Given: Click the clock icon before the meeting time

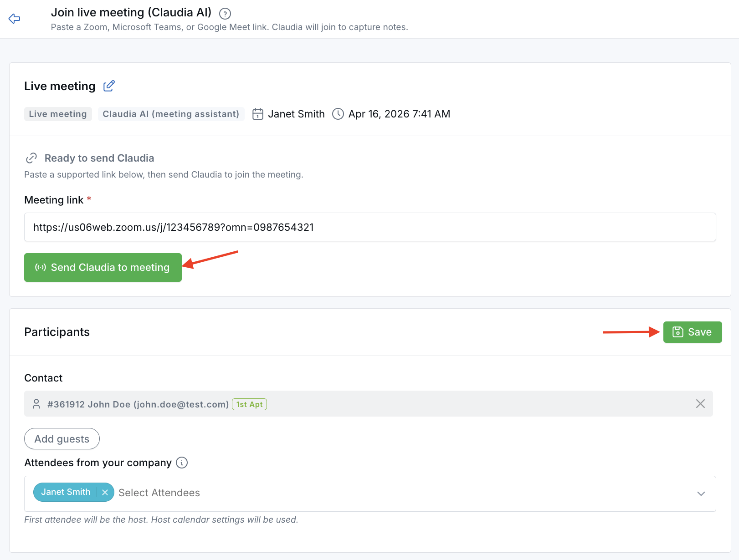Looking at the screenshot, I should [x=338, y=114].
